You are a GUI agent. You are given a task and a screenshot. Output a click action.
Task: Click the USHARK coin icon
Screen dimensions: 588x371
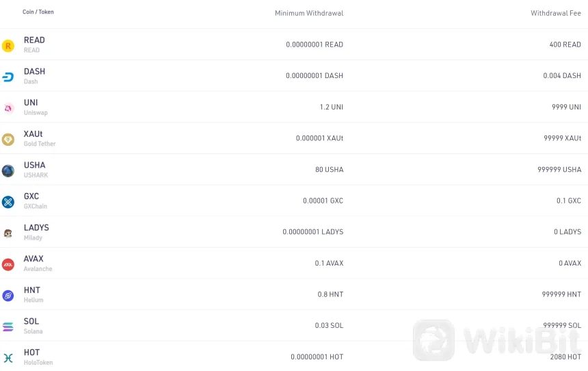pyautogui.click(x=8, y=170)
